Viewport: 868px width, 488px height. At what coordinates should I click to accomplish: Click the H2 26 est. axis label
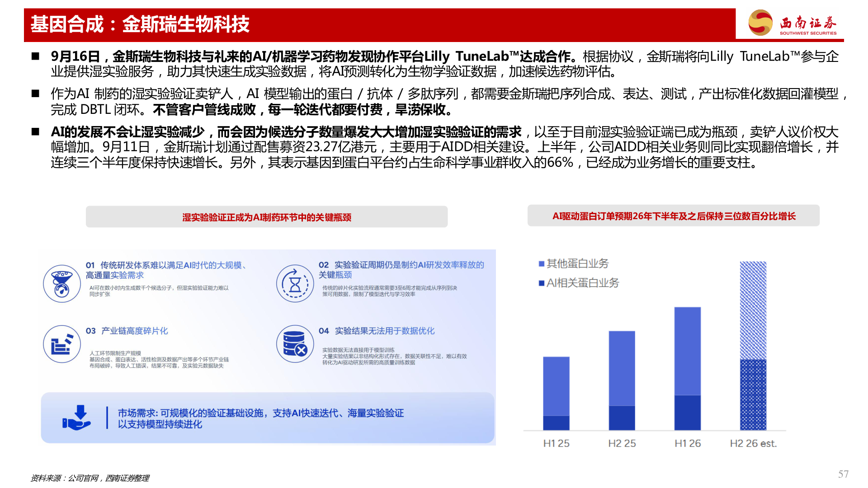pos(753,444)
